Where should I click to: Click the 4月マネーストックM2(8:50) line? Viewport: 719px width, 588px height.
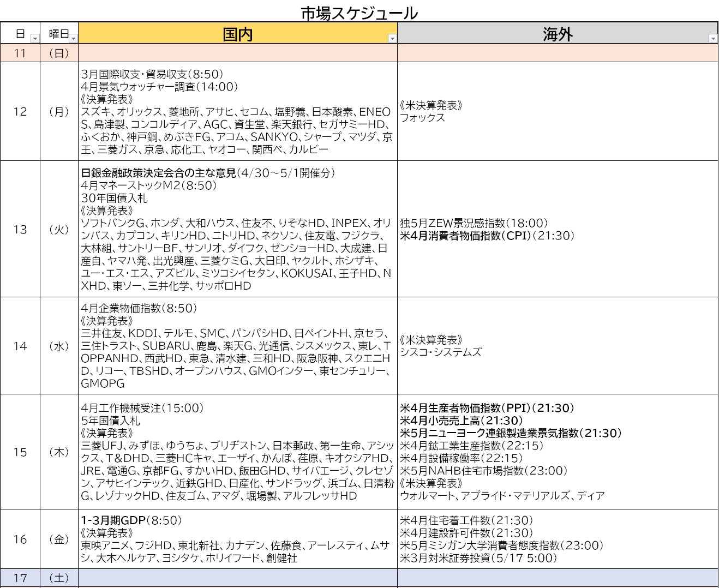click(x=149, y=185)
